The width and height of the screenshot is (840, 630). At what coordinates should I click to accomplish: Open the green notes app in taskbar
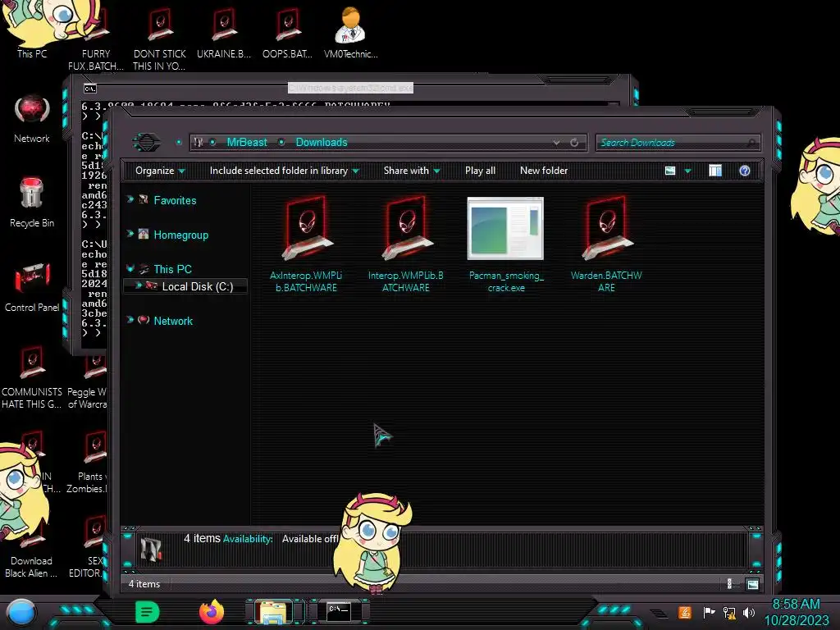point(148,612)
